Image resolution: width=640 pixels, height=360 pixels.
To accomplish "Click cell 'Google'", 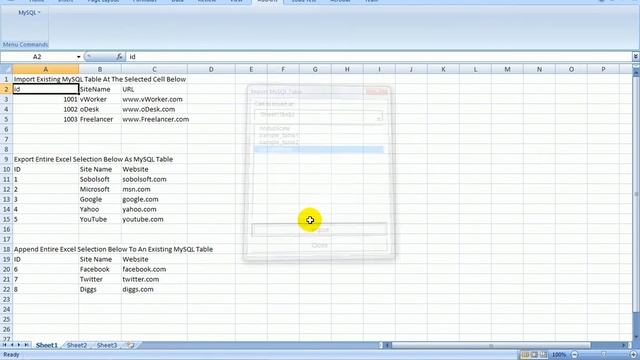I will coord(100,199).
